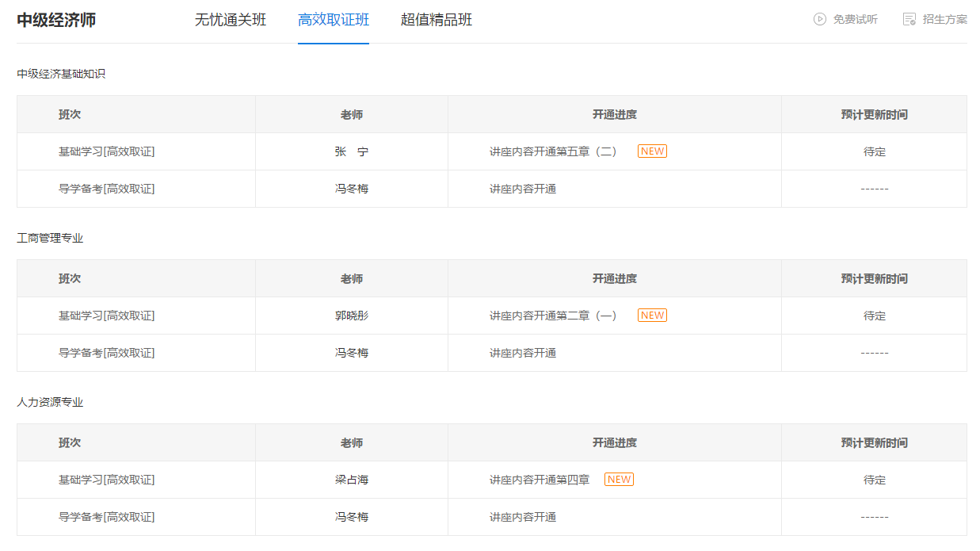
Task: Click 待定 in the 人力资源专业 row
Action: coord(874,479)
